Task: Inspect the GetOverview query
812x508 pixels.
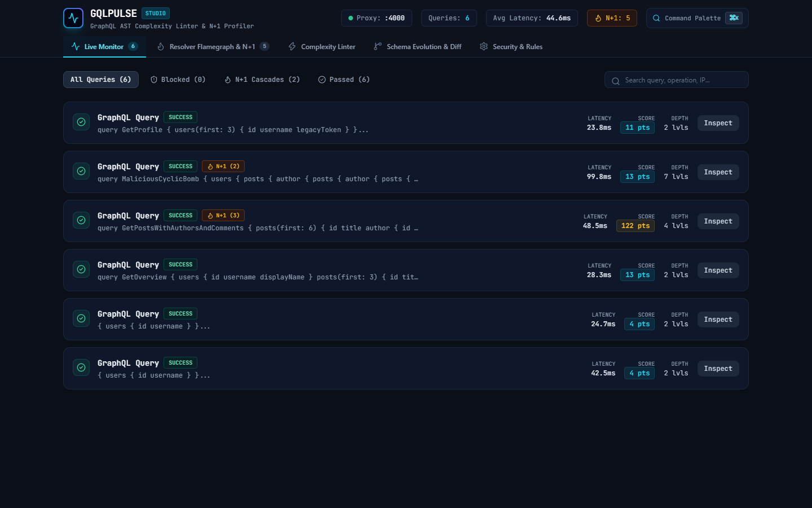Action: (x=718, y=270)
